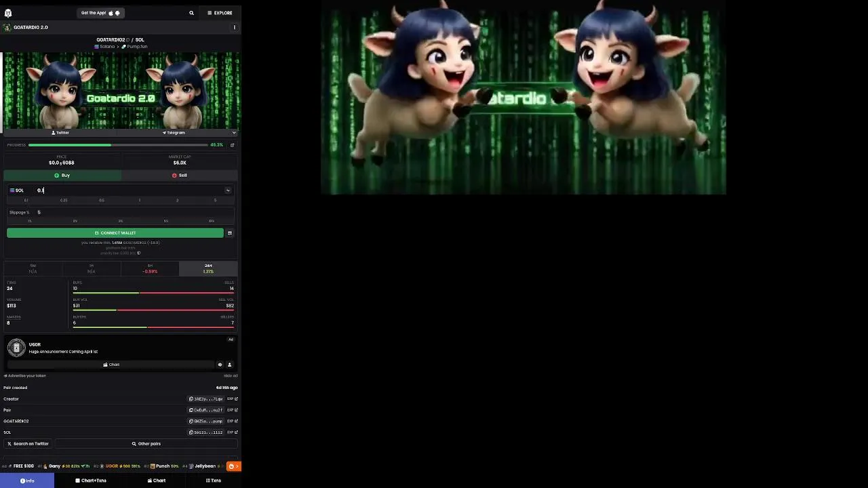868x488 pixels.
Task: Open the UGOR ad Chart button
Action: click(x=111, y=365)
